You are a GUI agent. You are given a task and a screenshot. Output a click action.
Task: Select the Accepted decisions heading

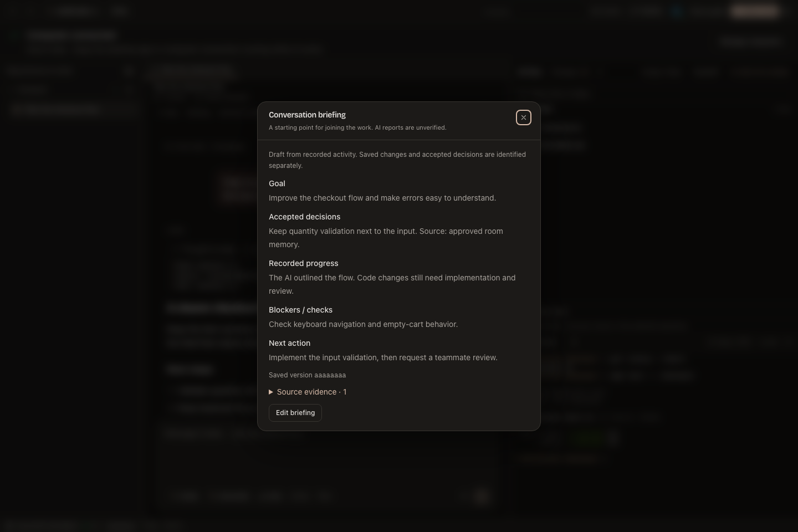click(x=305, y=217)
